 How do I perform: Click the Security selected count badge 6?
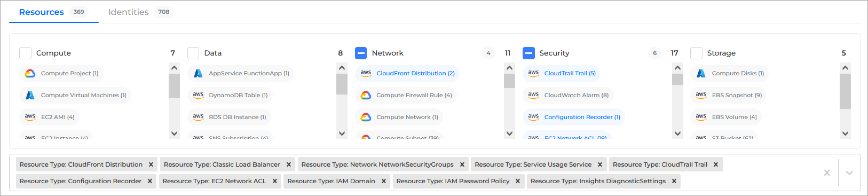(x=654, y=53)
